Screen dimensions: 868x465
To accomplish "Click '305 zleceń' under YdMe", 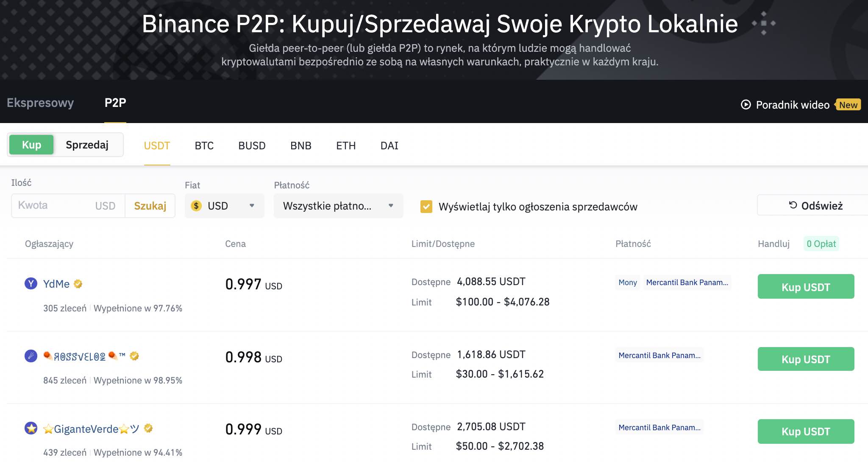I will [x=65, y=308].
